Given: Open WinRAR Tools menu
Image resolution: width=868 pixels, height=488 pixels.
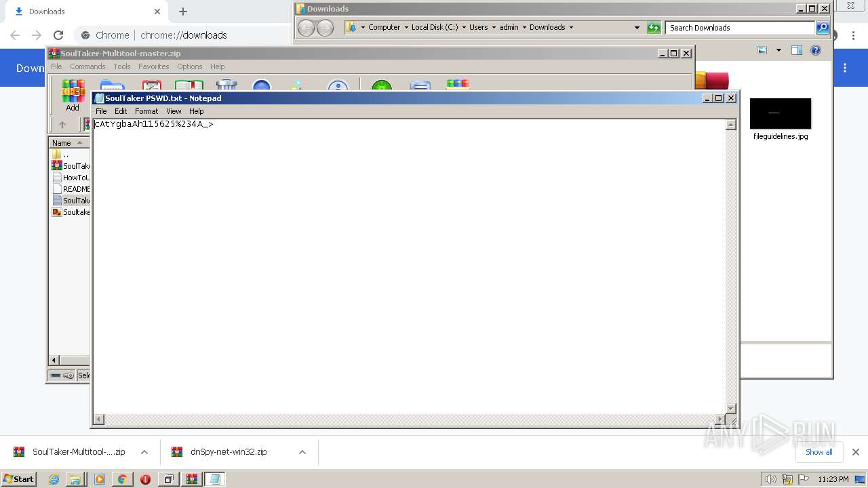Looking at the screenshot, I should click(x=122, y=66).
